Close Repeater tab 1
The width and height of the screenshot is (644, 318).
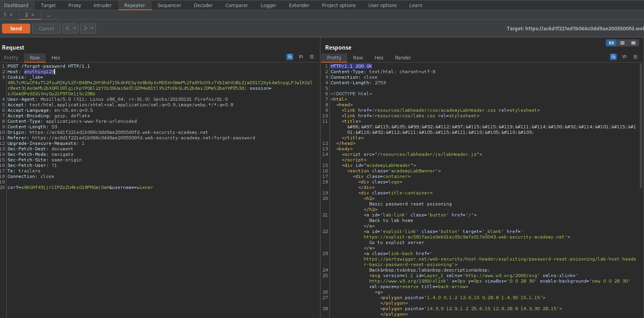coord(11,15)
